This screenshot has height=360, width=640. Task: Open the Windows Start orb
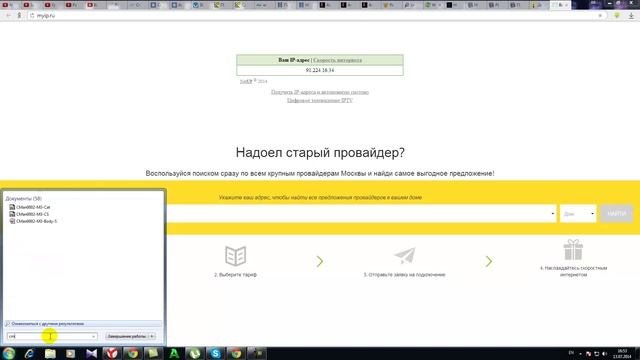[x=9, y=353]
